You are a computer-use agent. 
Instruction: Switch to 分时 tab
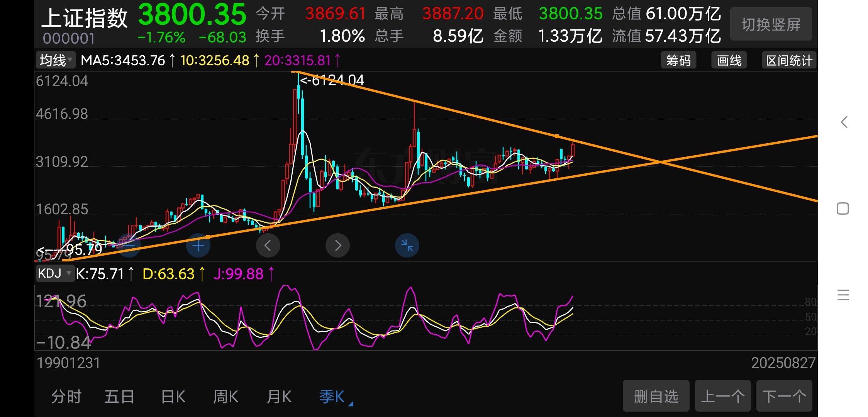[66, 397]
